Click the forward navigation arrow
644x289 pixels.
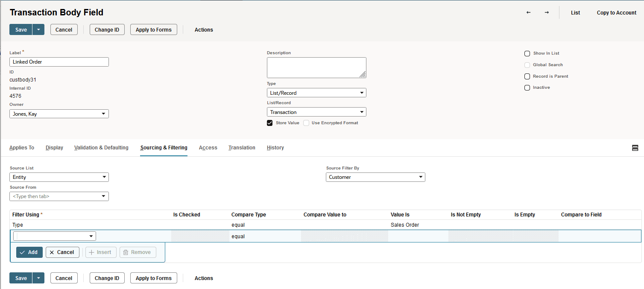click(547, 13)
